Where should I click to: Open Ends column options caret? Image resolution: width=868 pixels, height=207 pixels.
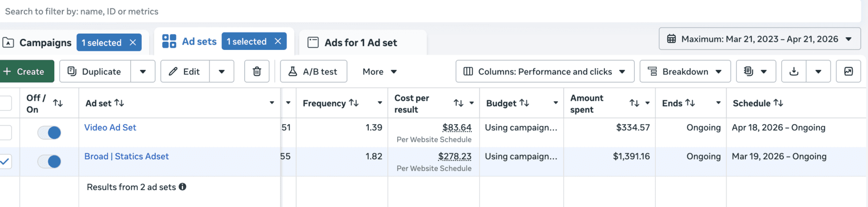(718, 103)
